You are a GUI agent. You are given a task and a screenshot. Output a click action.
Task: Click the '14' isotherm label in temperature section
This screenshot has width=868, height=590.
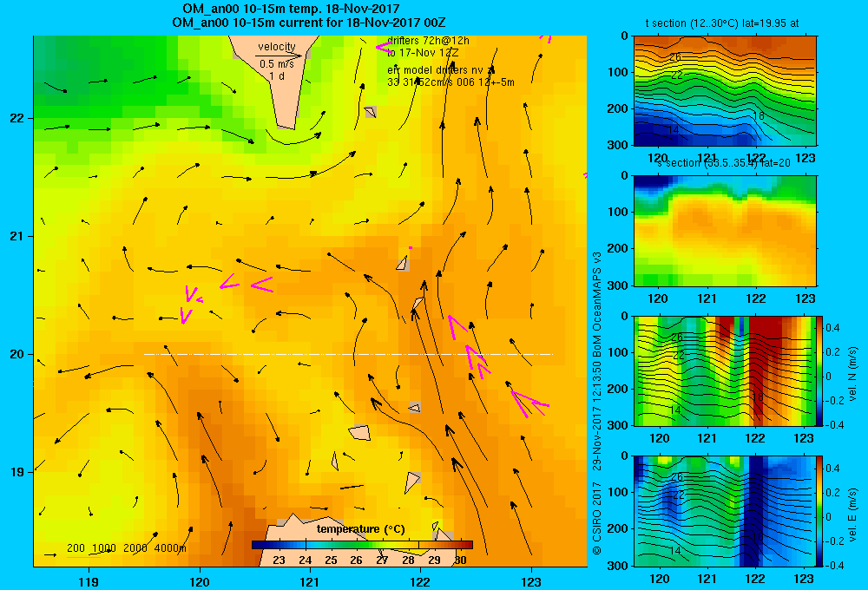point(674,130)
